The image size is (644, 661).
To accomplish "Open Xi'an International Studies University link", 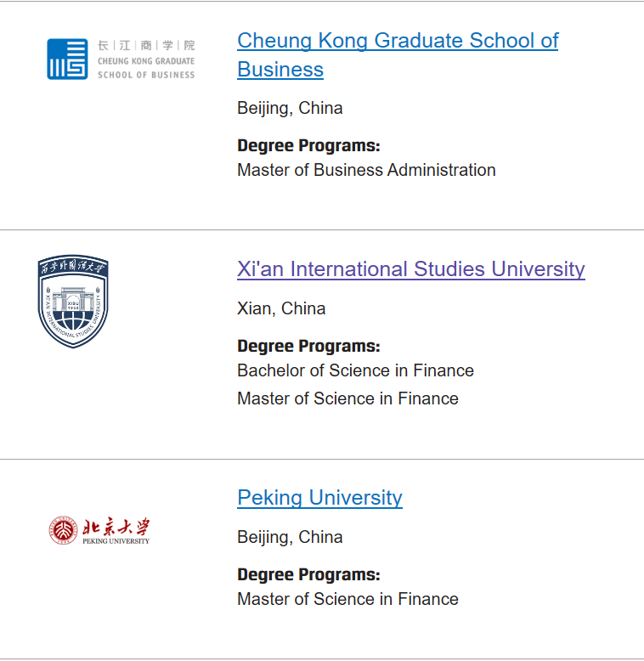I will (411, 269).
